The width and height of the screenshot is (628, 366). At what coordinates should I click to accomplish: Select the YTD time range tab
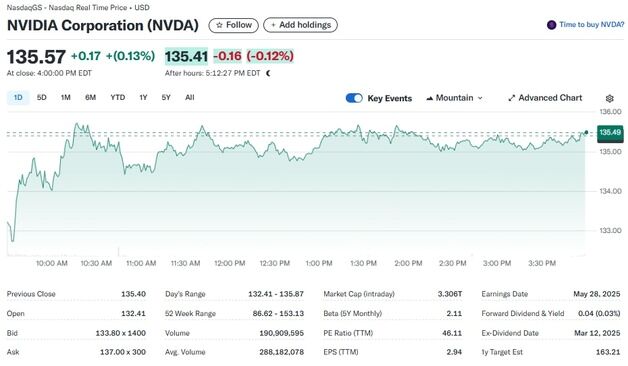click(x=118, y=98)
